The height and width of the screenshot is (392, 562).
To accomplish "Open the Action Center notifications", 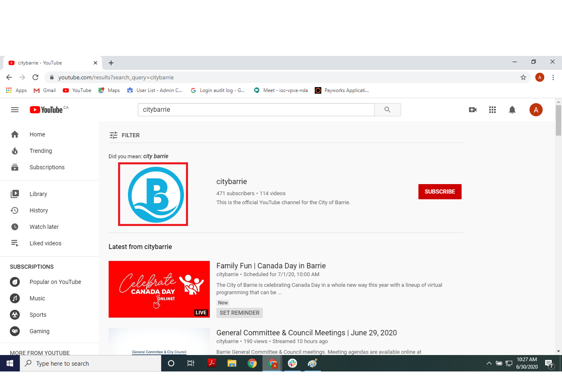I will tap(549, 364).
